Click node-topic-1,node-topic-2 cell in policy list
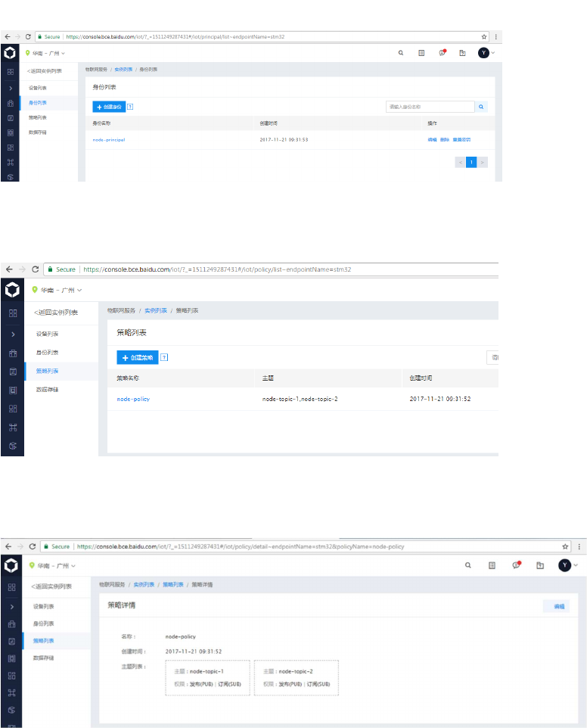Image resolution: width=587 pixels, height=728 pixels. 300,399
